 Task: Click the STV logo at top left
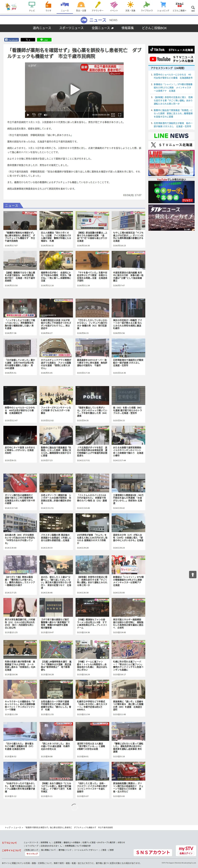coord(11,7)
